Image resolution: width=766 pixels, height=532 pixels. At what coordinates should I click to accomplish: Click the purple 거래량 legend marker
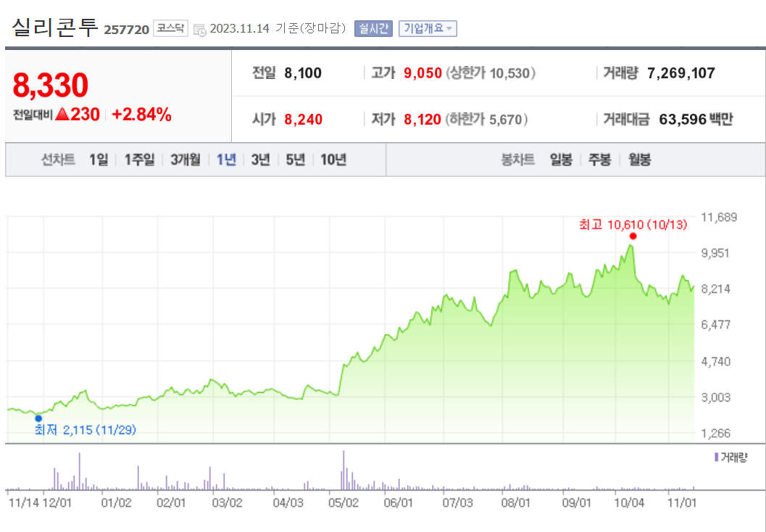tap(716, 458)
